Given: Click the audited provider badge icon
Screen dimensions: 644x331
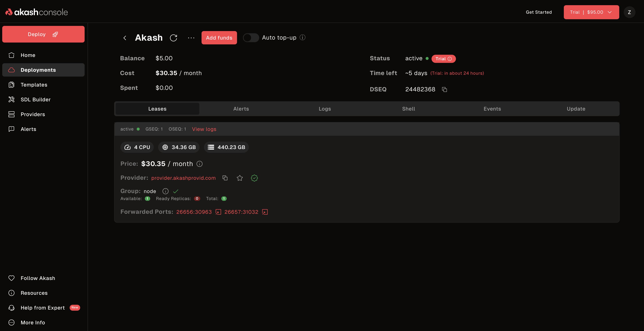Looking at the screenshot, I should [254, 178].
